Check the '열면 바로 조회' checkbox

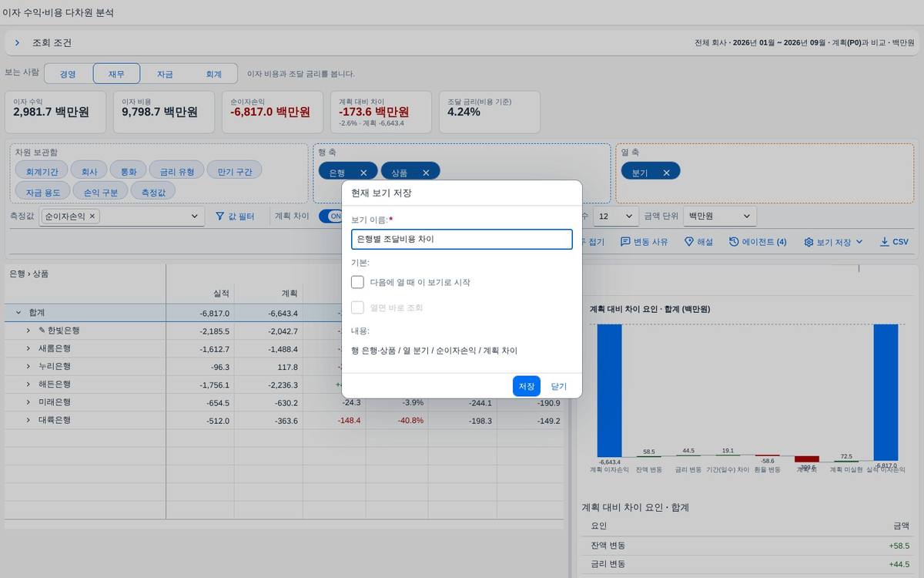coord(357,307)
